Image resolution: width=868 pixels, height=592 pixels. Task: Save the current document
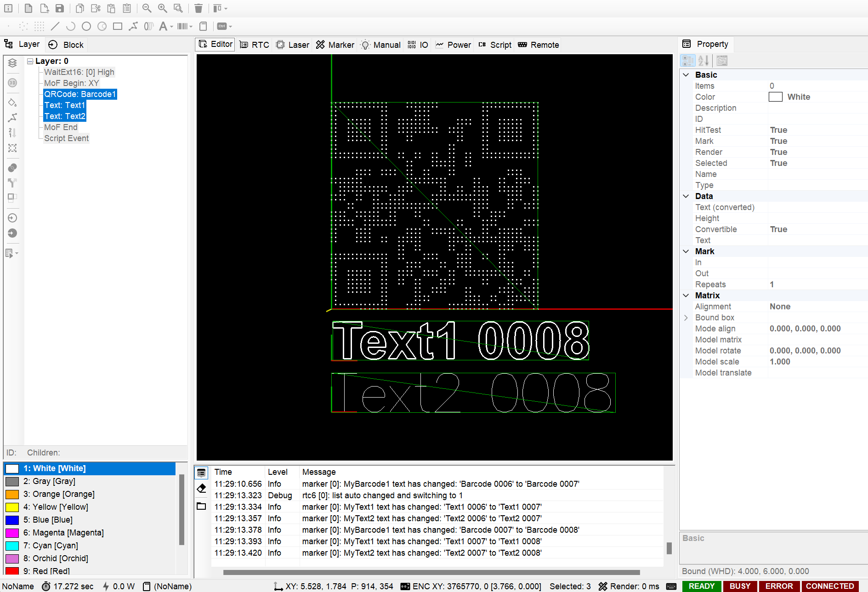coord(60,8)
